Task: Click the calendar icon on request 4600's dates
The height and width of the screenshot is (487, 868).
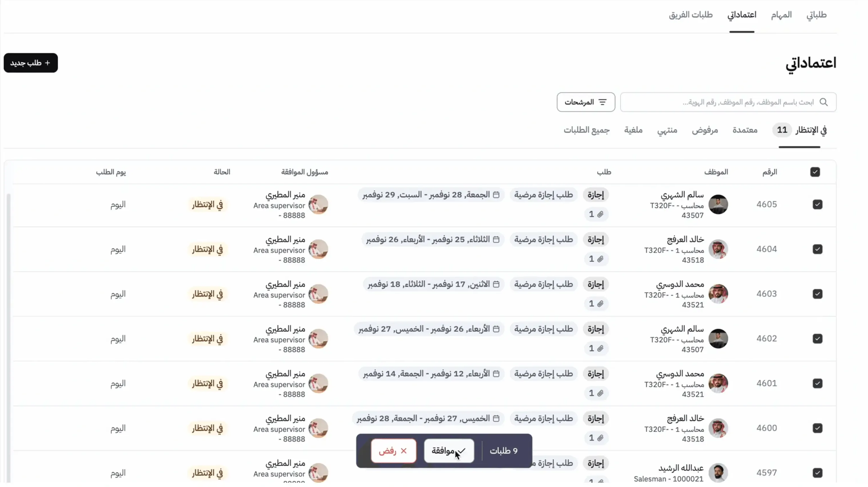Action: click(x=496, y=418)
